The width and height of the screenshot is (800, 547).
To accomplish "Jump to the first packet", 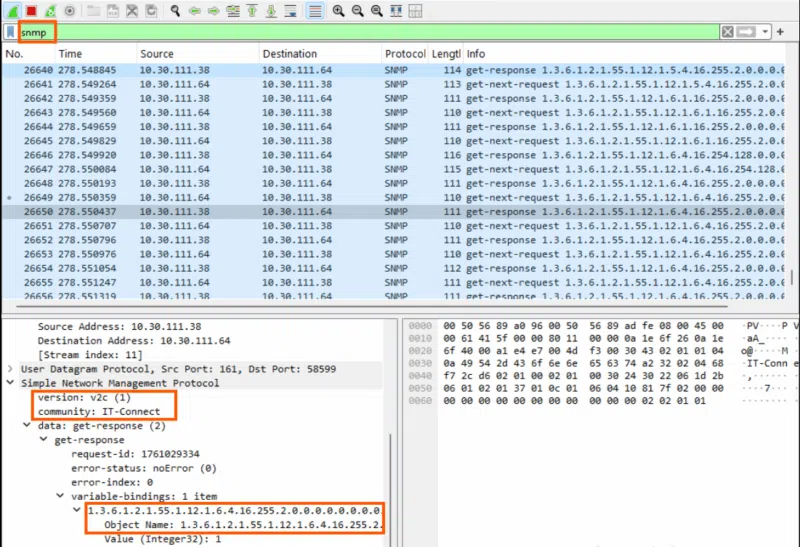I will click(x=253, y=11).
